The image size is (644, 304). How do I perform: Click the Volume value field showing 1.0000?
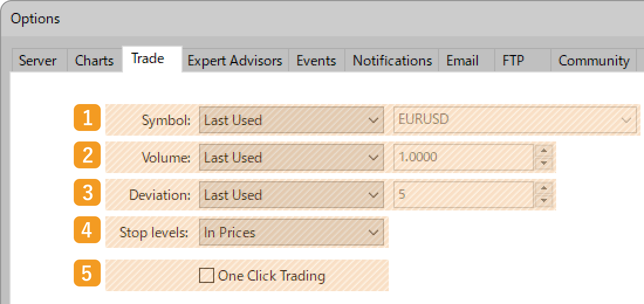coord(463,158)
